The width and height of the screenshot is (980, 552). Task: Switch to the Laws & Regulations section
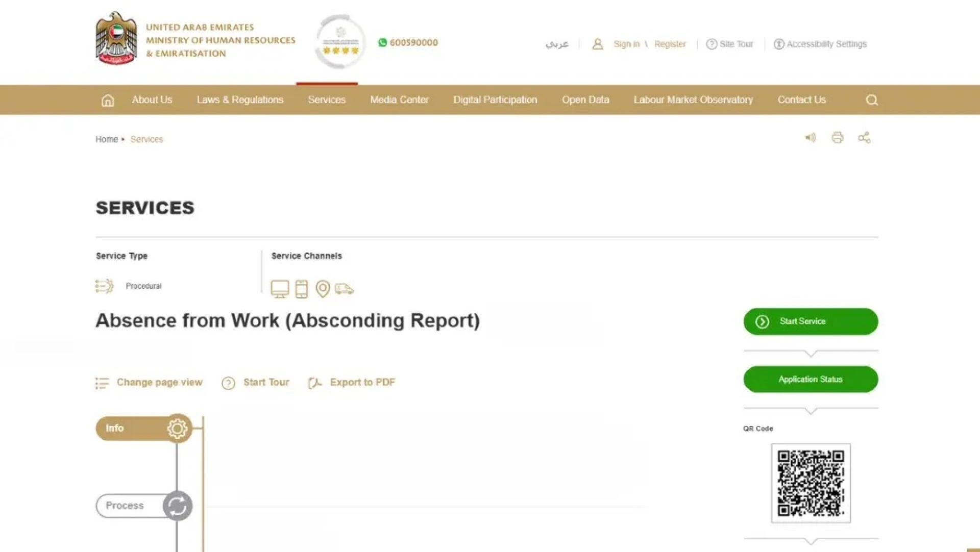tap(239, 100)
